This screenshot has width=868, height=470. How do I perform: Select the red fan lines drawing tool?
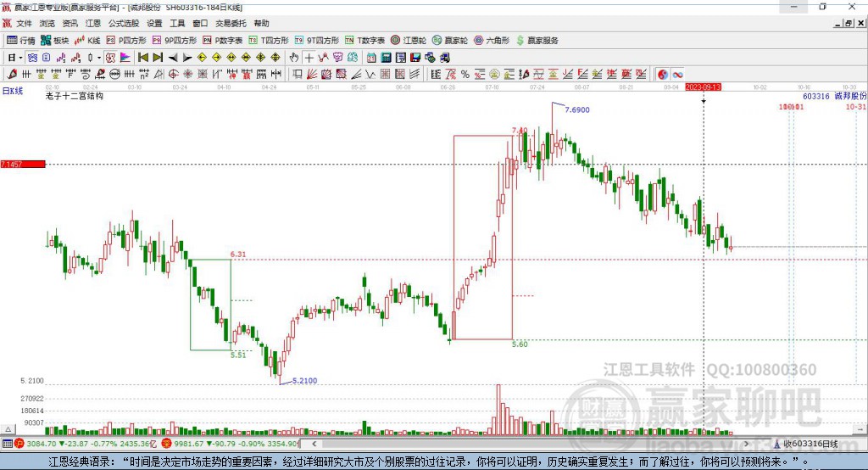coord(312,75)
